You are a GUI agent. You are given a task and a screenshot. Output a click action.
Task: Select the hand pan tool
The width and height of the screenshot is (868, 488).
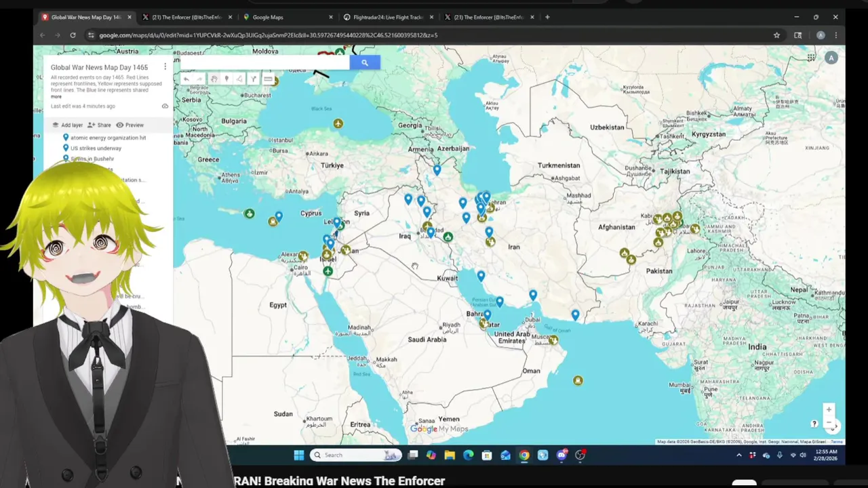pos(214,79)
